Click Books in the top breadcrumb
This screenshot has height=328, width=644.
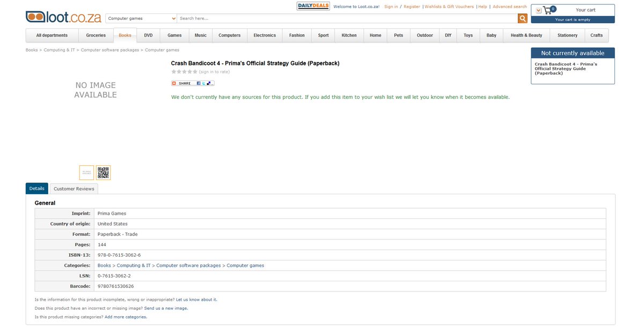(x=31, y=50)
